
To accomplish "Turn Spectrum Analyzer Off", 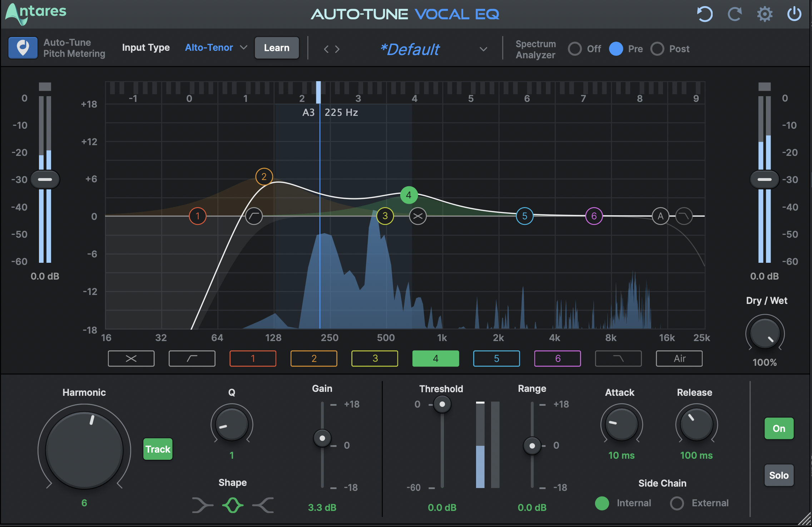I will pyautogui.click(x=575, y=49).
